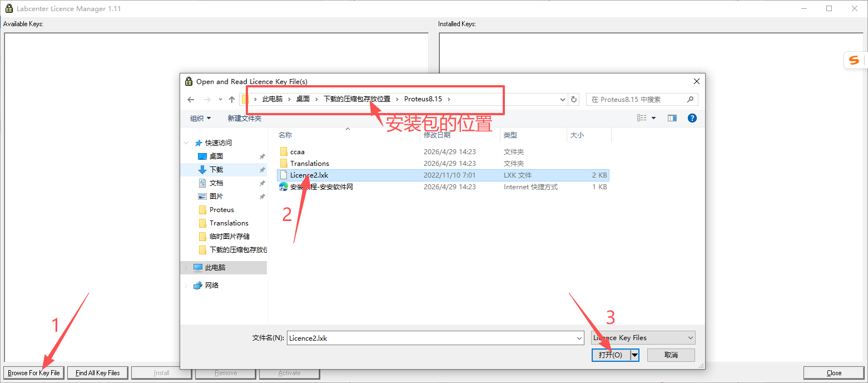868x383 pixels.
Task: Expand the address bar history dropdown
Action: pyautogui.click(x=563, y=100)
